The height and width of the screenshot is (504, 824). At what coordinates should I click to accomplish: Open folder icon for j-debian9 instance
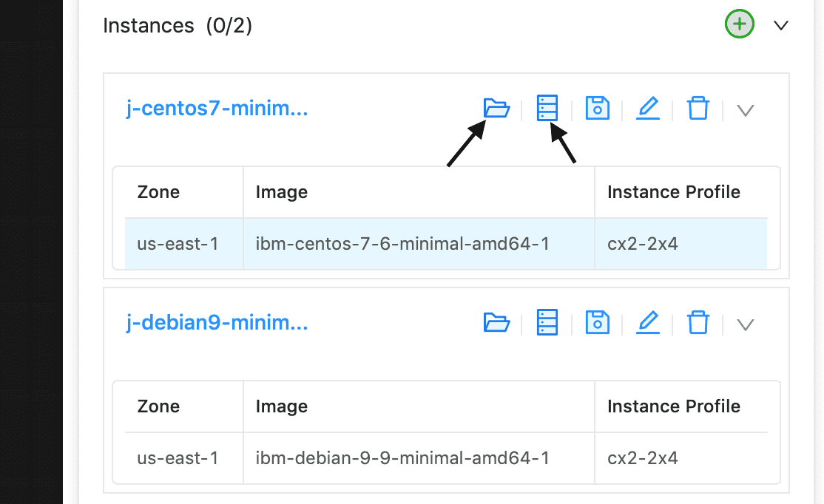coord(496,322)
